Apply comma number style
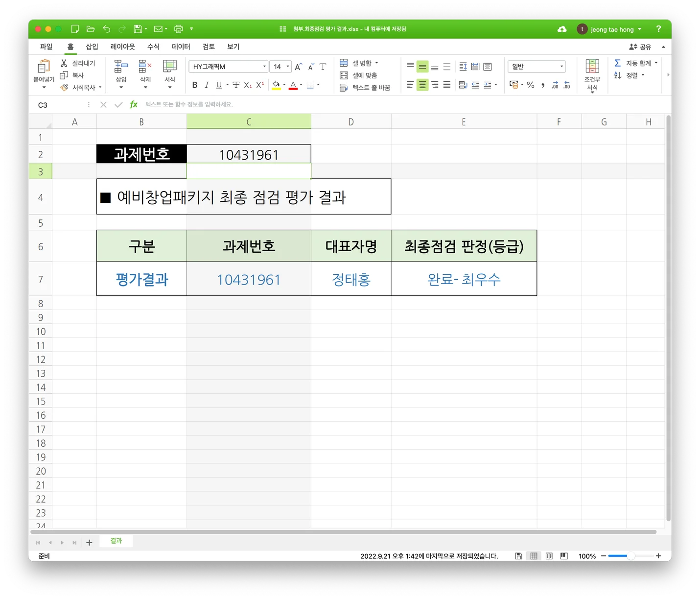This screenshot has width=700, height=599. 542,85
